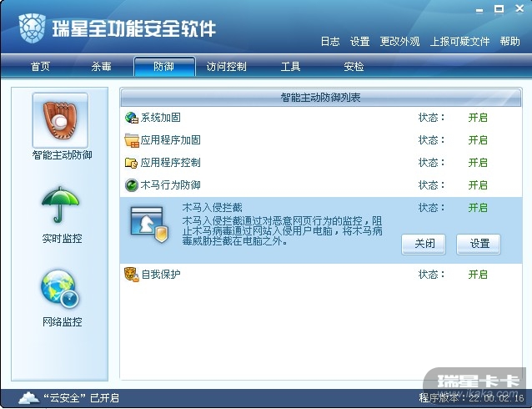Click the 开启 status of 应用程序控制
Screen dimensions: 532x409
[x=478, y=163]
